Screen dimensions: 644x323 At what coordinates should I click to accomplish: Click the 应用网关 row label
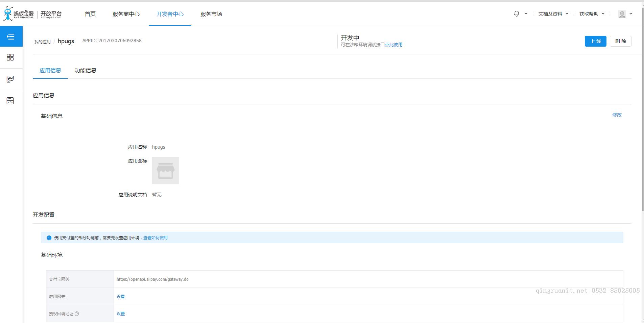click(57, 297)
